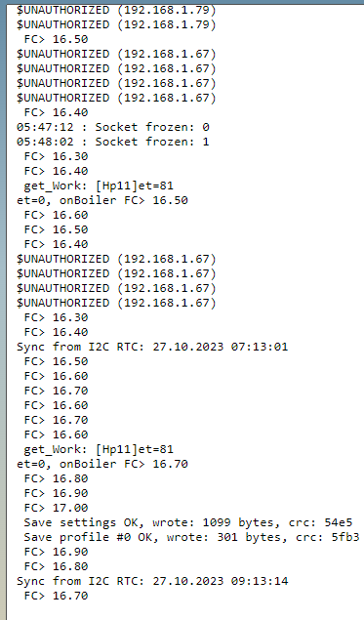Select the Save profile #0 OK entry

(x=191, y=537)
